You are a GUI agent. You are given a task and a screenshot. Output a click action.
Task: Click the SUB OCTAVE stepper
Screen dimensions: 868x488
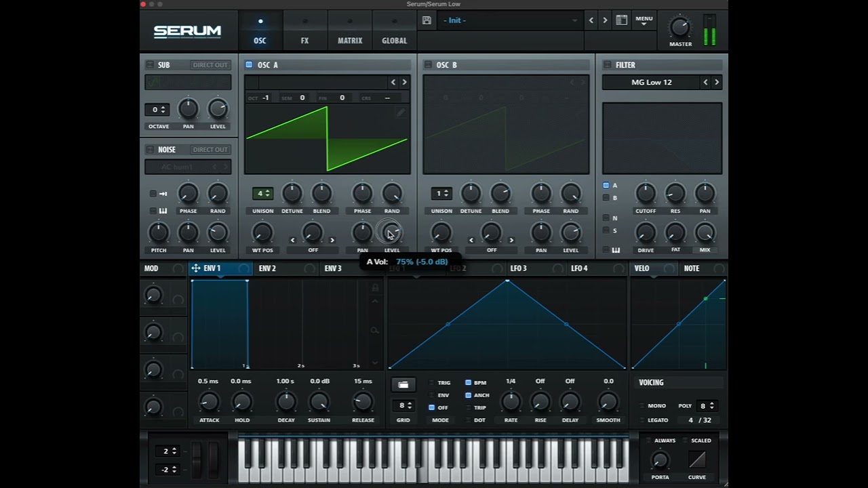pos(158,110)
